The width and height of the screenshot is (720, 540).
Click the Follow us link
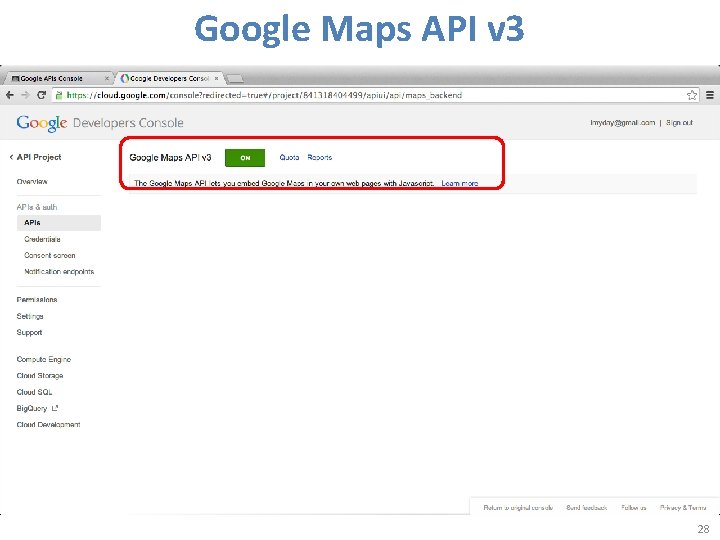634,507
